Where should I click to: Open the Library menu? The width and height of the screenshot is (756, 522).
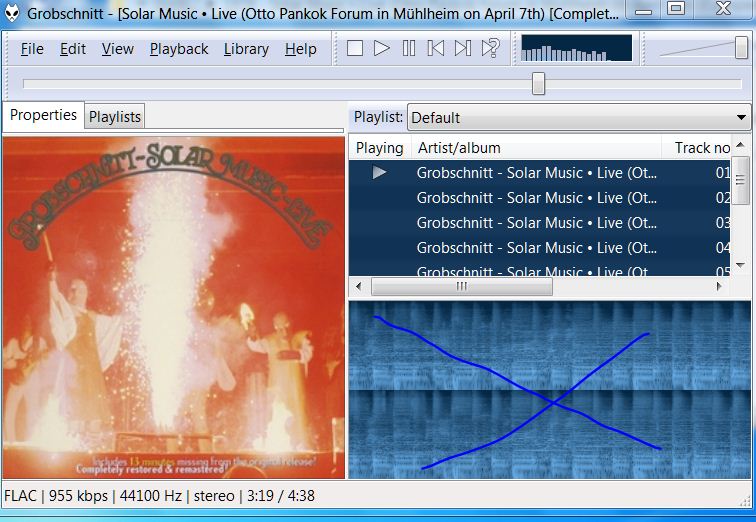point(246,49)
